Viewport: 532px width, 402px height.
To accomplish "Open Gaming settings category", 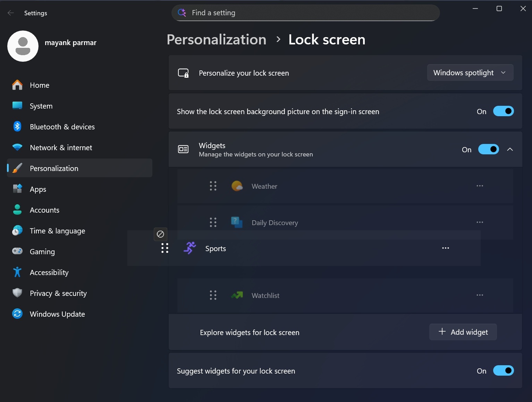I will point(79,251).
